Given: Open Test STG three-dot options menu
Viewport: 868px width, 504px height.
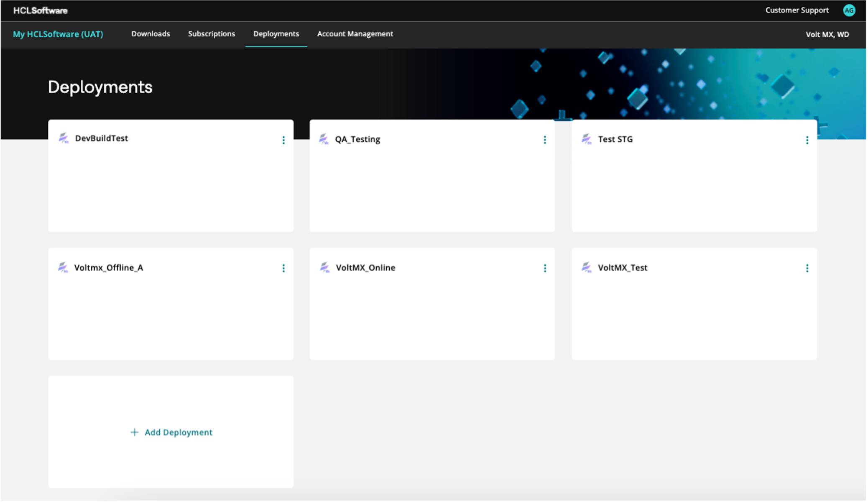Looking at the screenshot, I should 807,140.
